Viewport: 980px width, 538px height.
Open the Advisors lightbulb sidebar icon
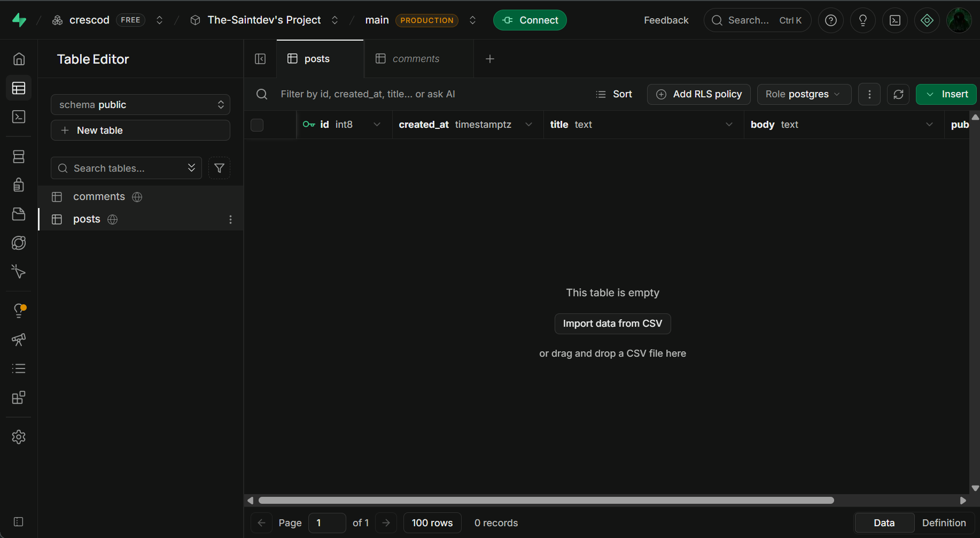19,311
